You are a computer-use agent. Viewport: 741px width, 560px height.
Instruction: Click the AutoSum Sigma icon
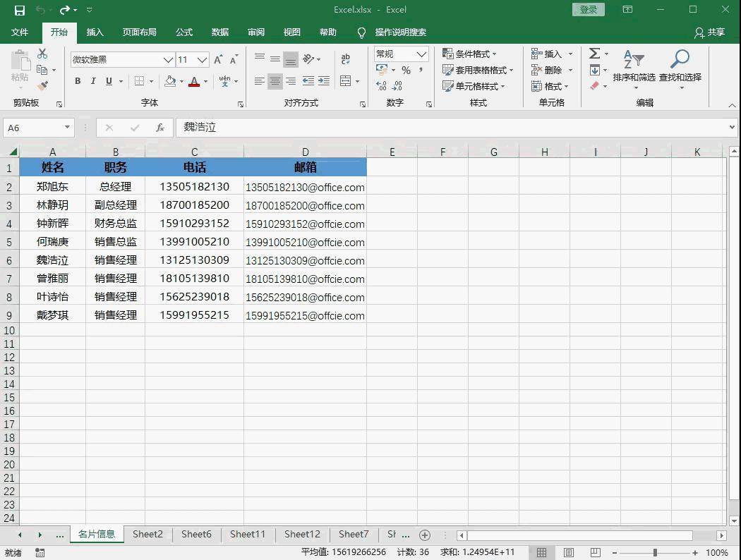594,53
